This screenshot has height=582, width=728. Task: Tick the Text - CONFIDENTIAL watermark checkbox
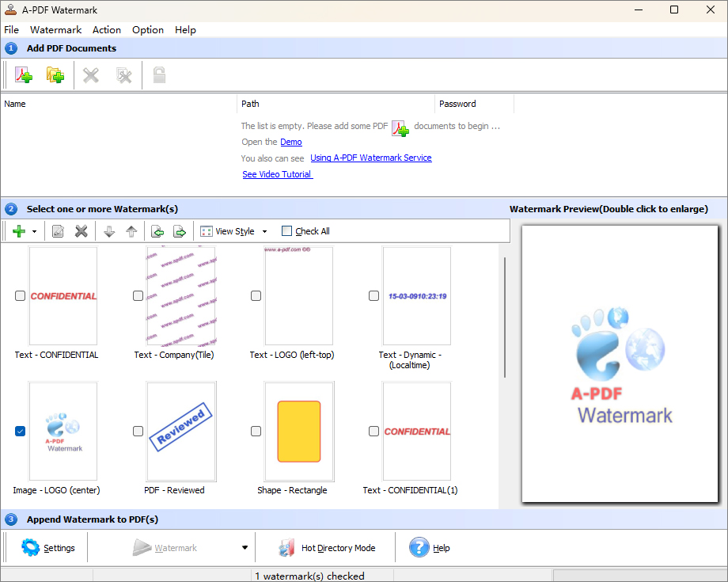20,296
